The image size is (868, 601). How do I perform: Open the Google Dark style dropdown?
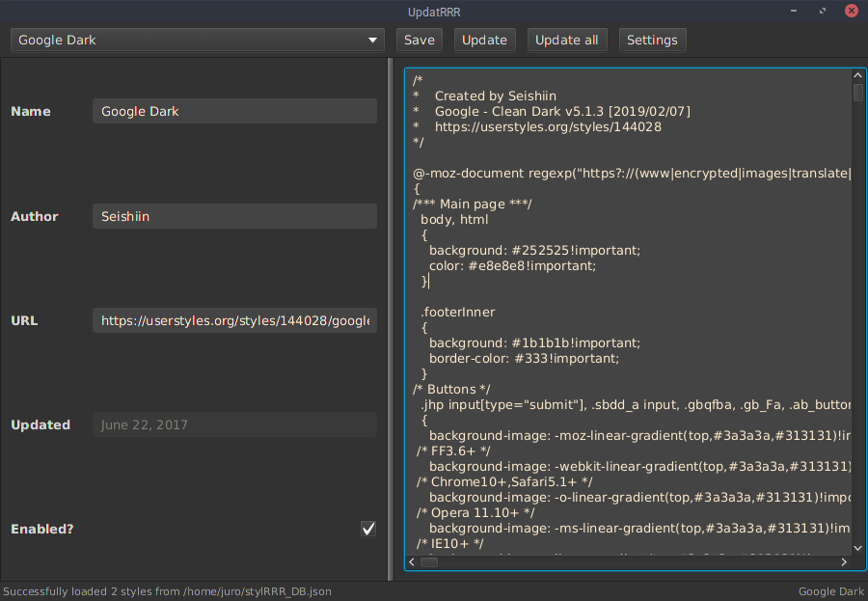pos(197,40)
